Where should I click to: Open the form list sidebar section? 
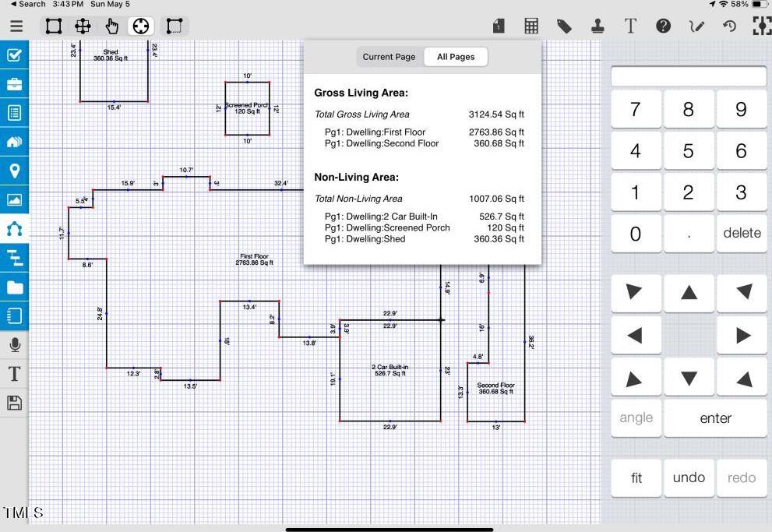(x=14, y=113)
